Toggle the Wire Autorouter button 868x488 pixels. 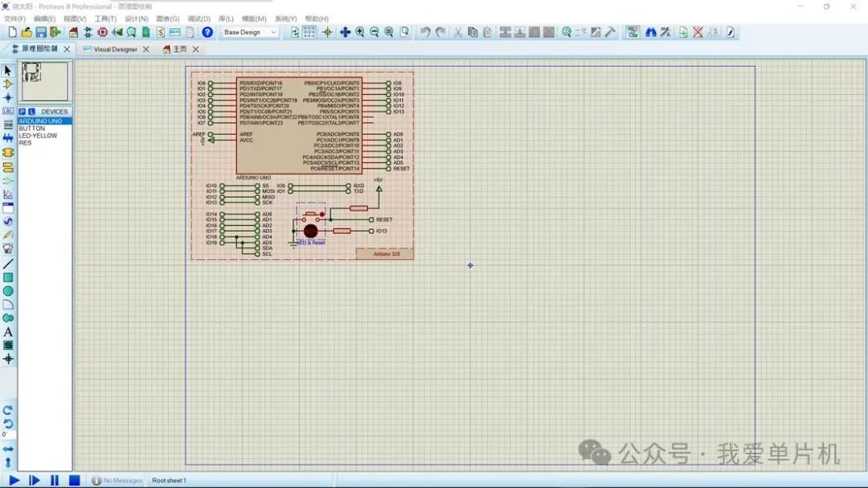coord(633,32)
